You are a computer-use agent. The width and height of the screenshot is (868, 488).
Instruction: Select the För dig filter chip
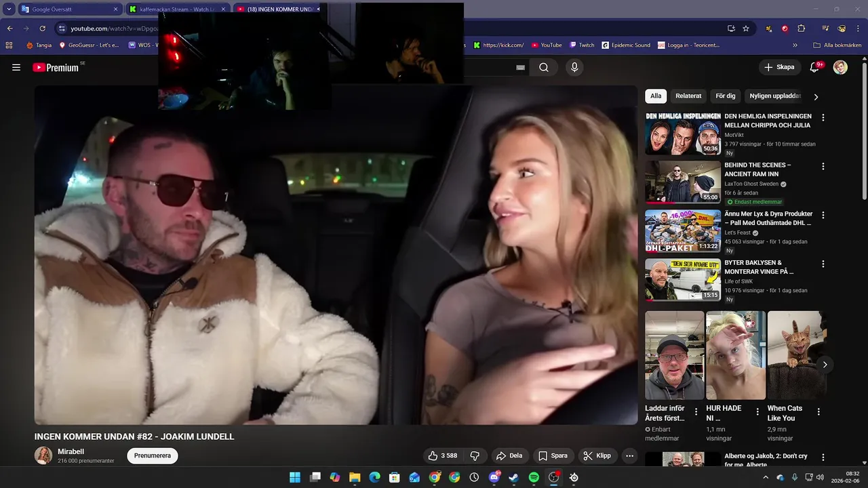[726, 96]
